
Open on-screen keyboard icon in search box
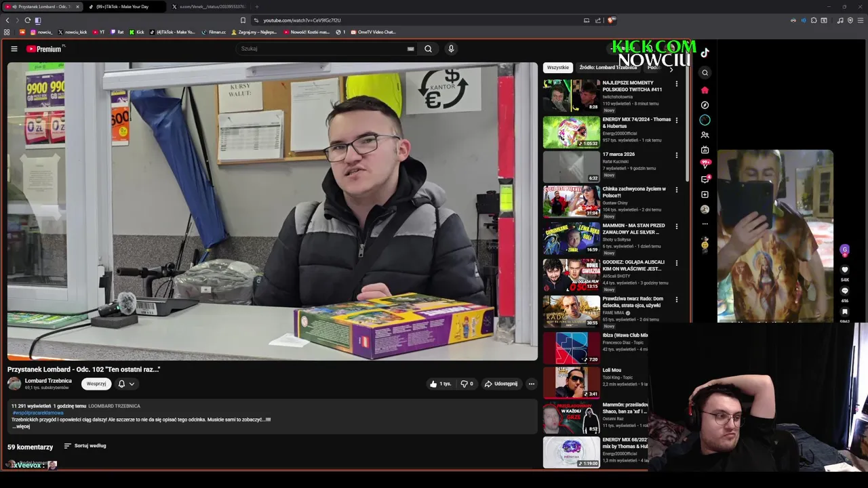pos(410,49)
